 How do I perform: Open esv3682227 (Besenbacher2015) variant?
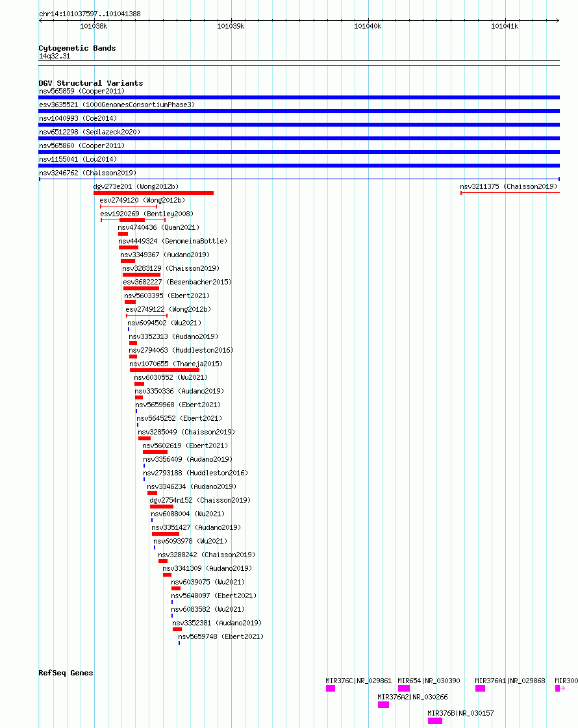tap(177, 282)
